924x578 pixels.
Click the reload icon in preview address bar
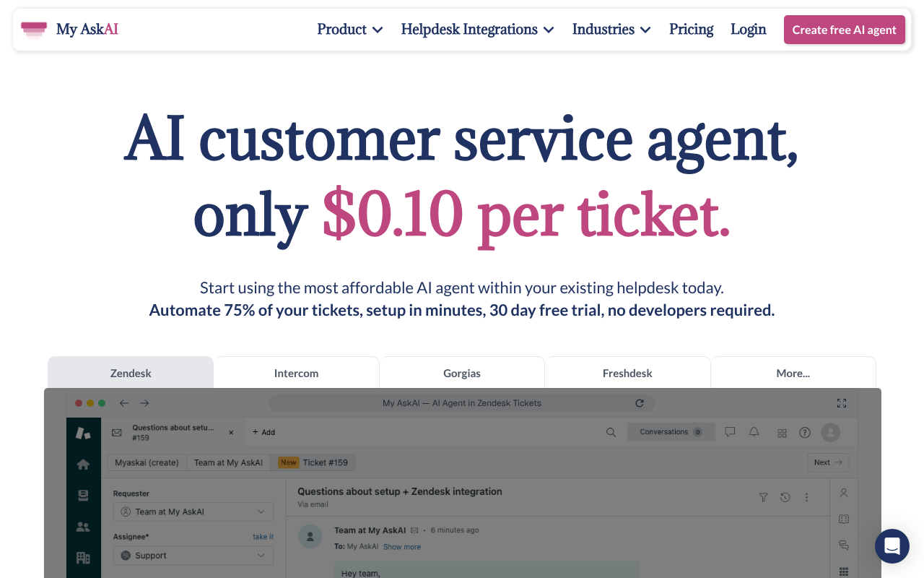click(639, 403)
